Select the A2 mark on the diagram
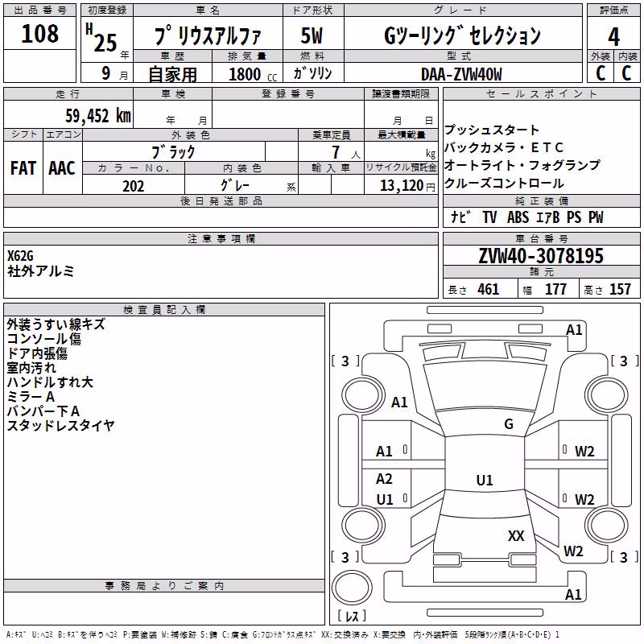The image size is (644, 644). click(384, 479)
